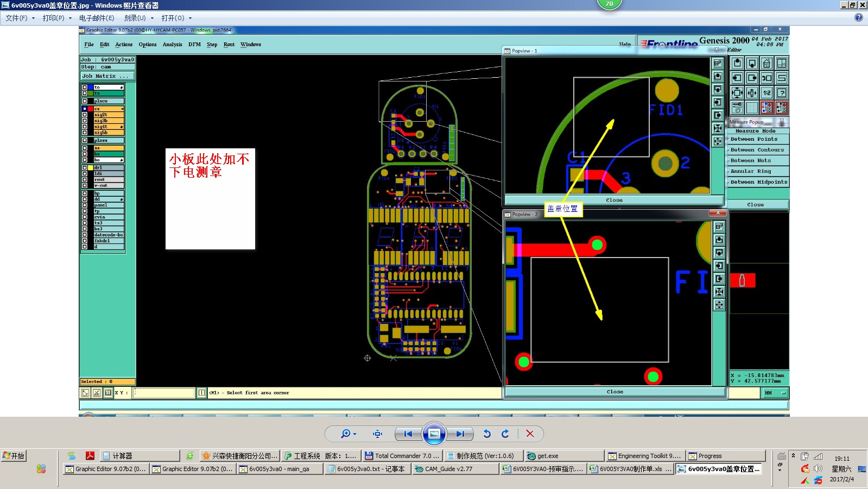
Task: Open the Genesis DFM menu
Action: (194, 45)
